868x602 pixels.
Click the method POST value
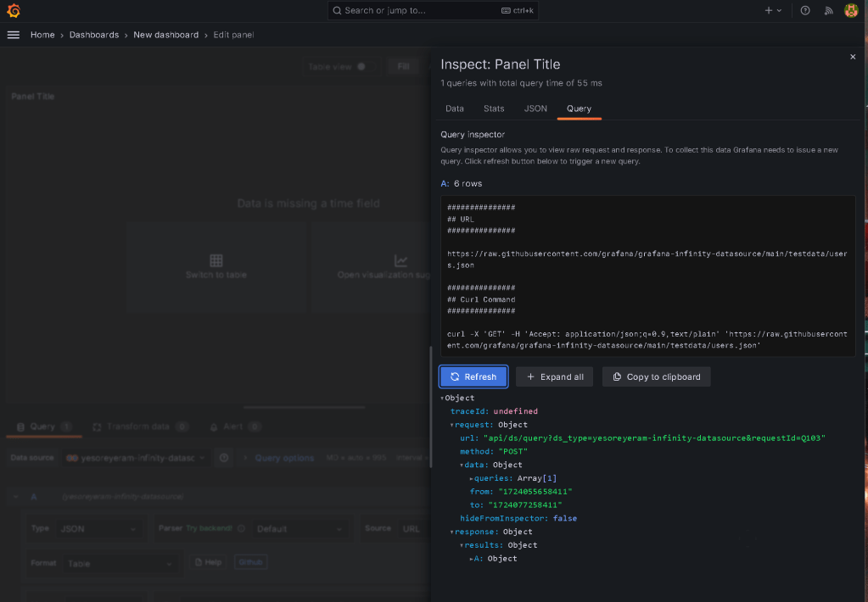pyautogui.click(x=512, y=451)
